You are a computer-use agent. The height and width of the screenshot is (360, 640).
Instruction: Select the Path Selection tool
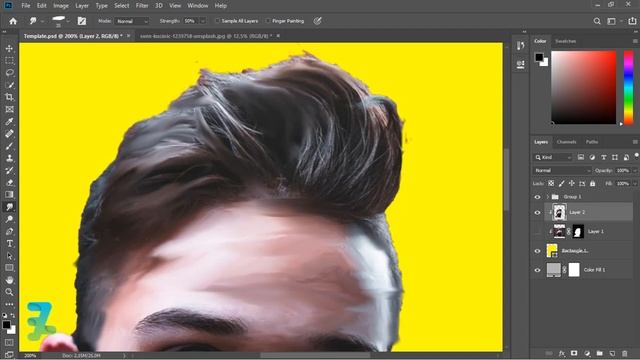pos(9,256)
